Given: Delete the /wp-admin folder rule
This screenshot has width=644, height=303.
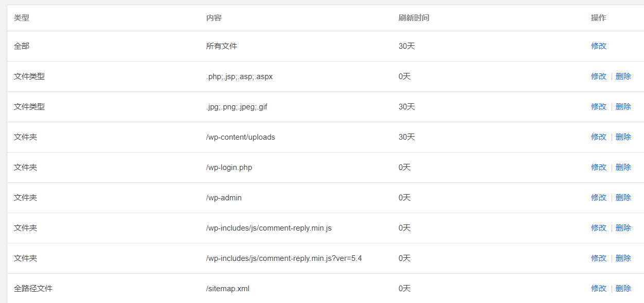Looking at the screenshot, I should pyautogui.click(x=623, y=198).
